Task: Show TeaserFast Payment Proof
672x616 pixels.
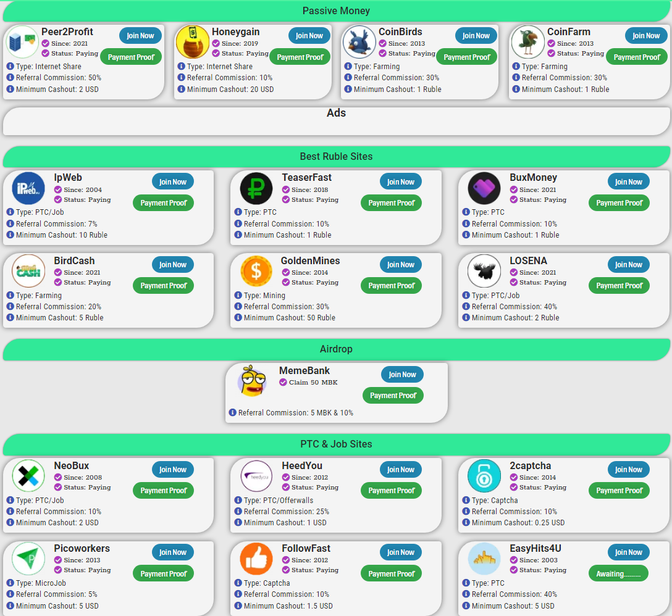Action: (x=392, y=203)
